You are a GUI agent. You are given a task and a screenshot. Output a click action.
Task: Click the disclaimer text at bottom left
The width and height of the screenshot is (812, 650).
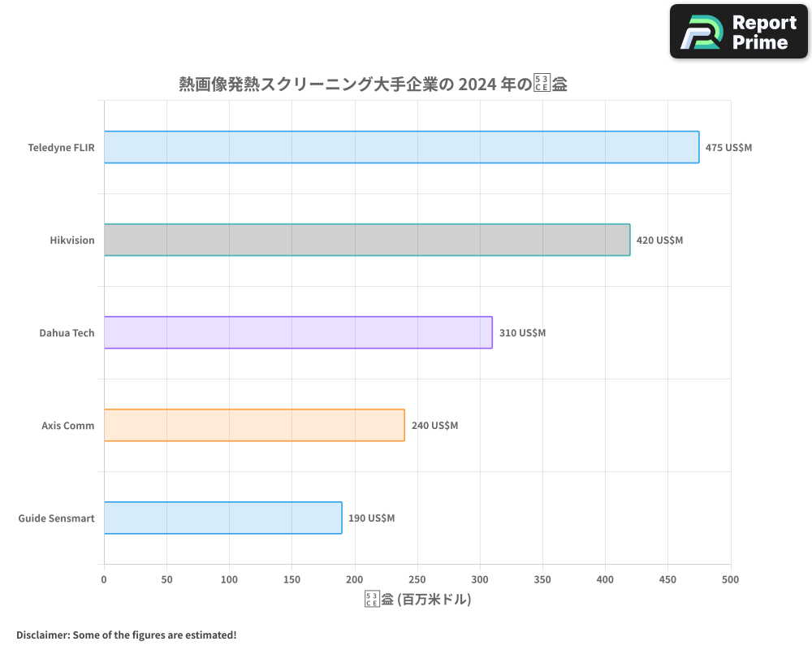pos(126,635)
